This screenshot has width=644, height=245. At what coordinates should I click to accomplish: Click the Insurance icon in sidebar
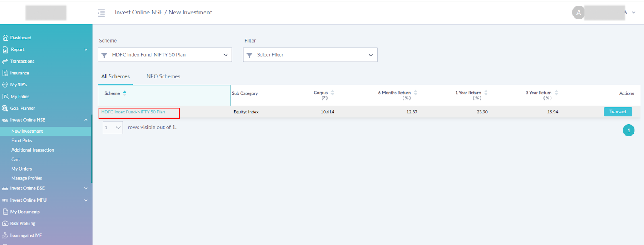[x=5, y=73]
